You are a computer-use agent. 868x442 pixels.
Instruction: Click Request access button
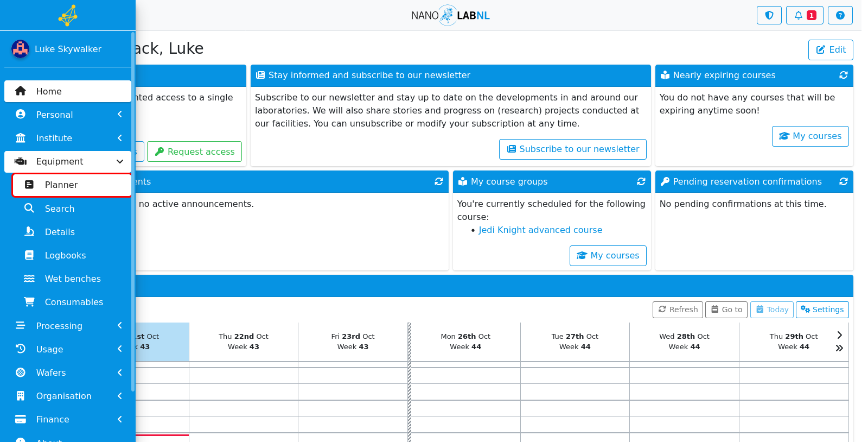(x=194, y=151)
